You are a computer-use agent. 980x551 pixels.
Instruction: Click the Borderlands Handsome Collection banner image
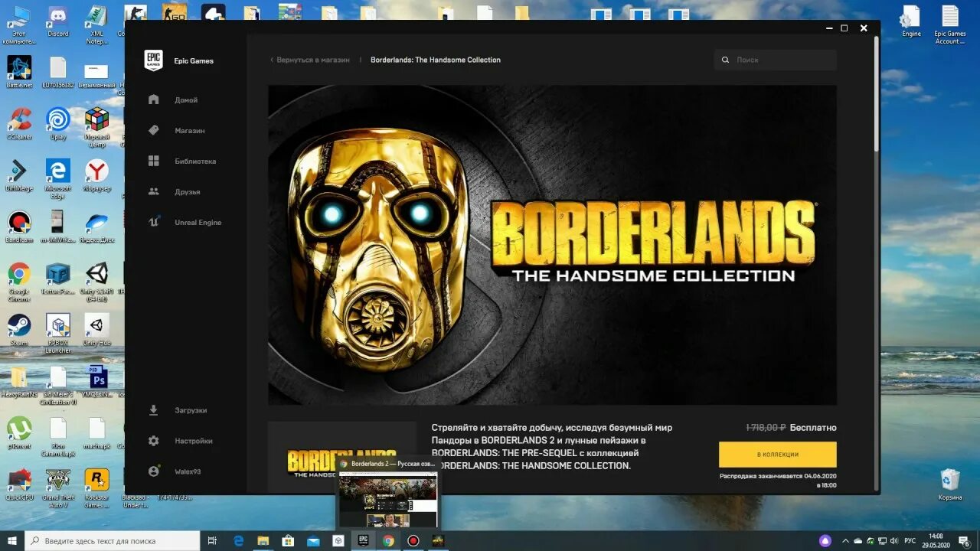pos(552,245)
